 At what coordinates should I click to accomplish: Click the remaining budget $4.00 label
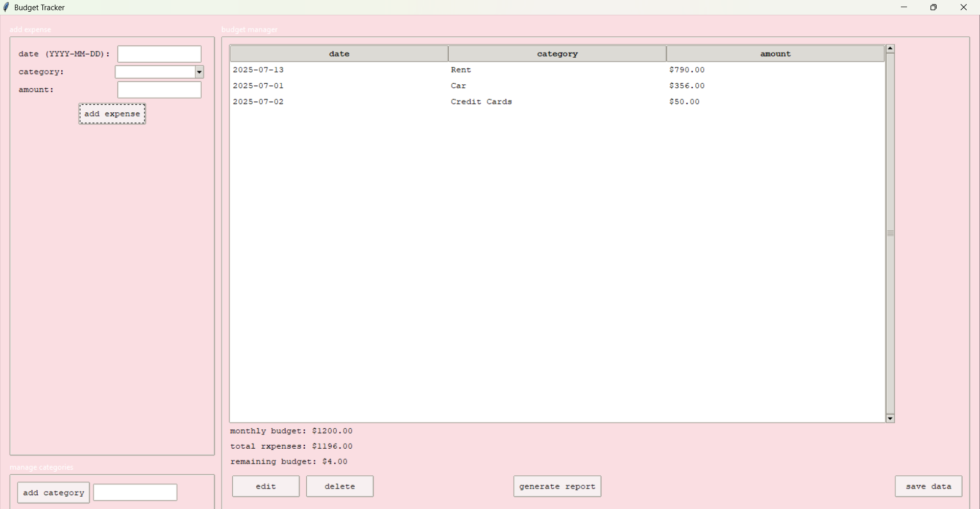289,462
